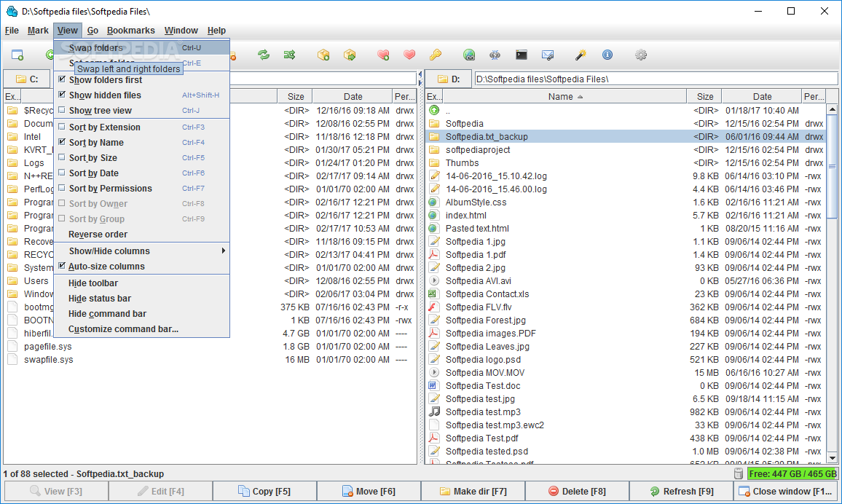This screenshot has width=842, height=504.
Task: Click the Pack files toolbar icon
Action: 323,55
